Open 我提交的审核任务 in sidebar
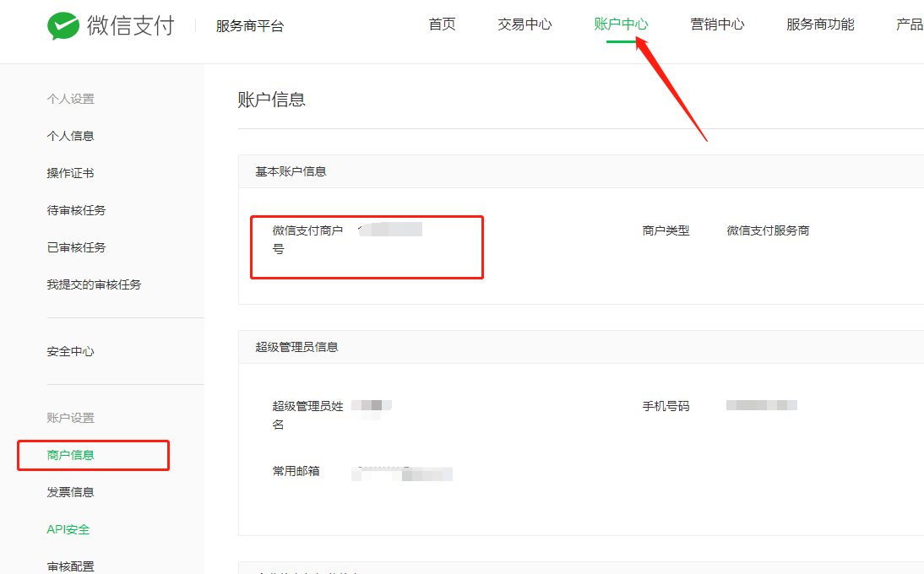This screenshot has height=574, width=924. (95, 284)
